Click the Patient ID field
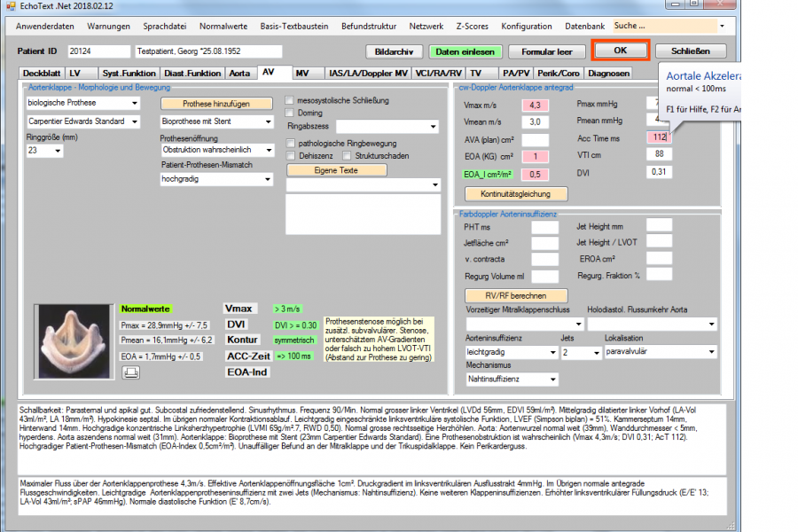The width and height of the screenshot is (798, 532). coord(99,51)
